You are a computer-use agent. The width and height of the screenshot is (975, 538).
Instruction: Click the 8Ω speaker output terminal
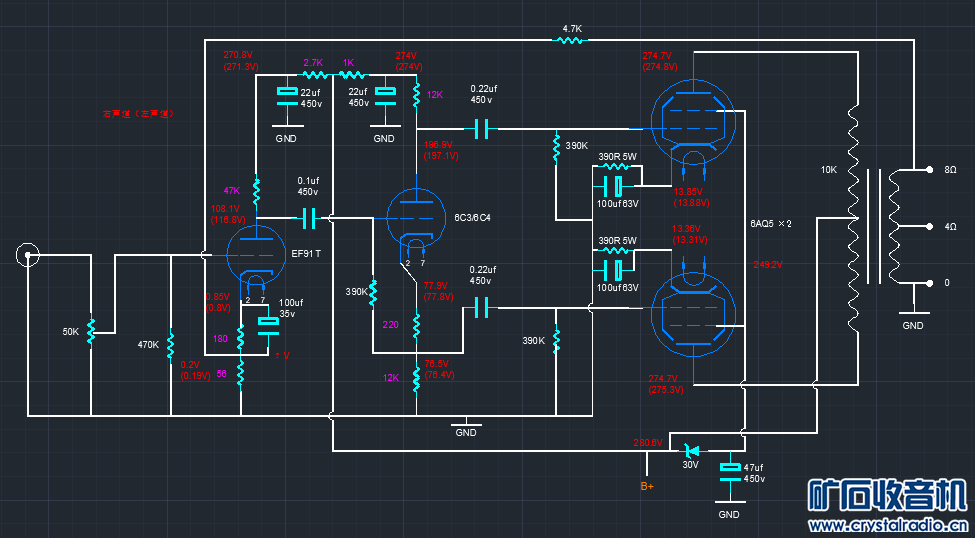[917, 169]
